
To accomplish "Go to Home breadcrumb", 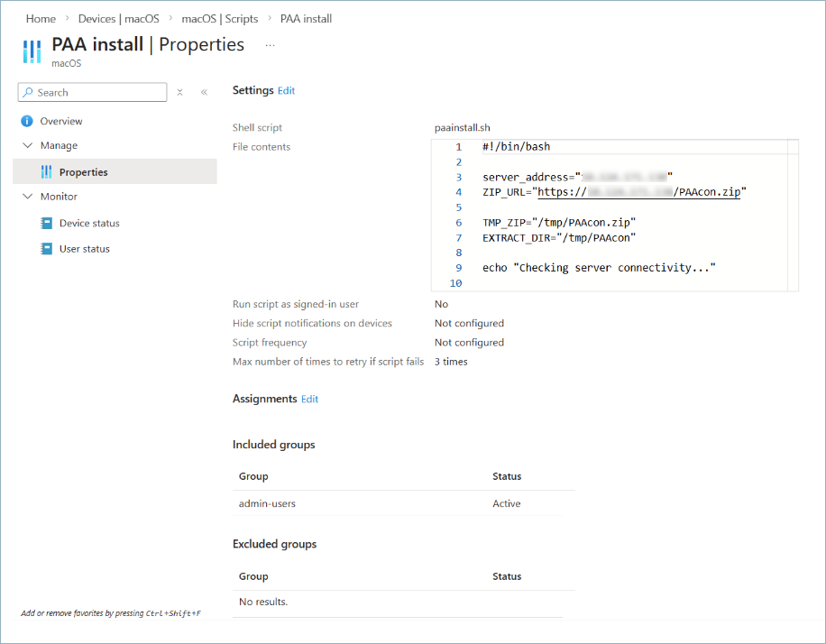I will click(x=41, y=18).
